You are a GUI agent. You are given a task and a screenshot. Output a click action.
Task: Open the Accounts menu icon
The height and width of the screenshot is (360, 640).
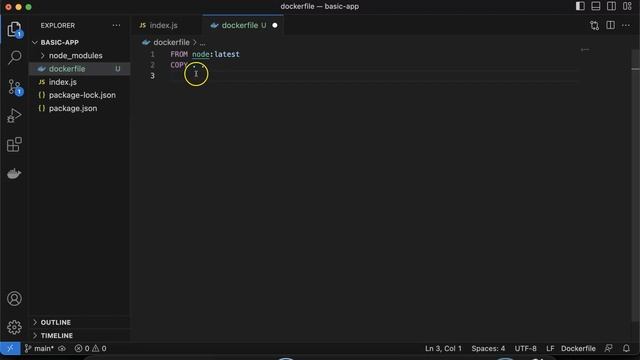tap(14, 299)
